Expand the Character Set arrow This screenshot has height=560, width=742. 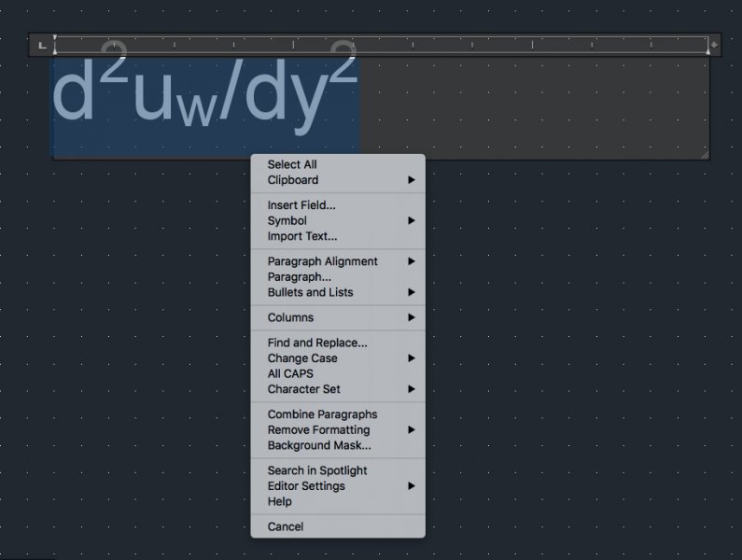(412, 389)
